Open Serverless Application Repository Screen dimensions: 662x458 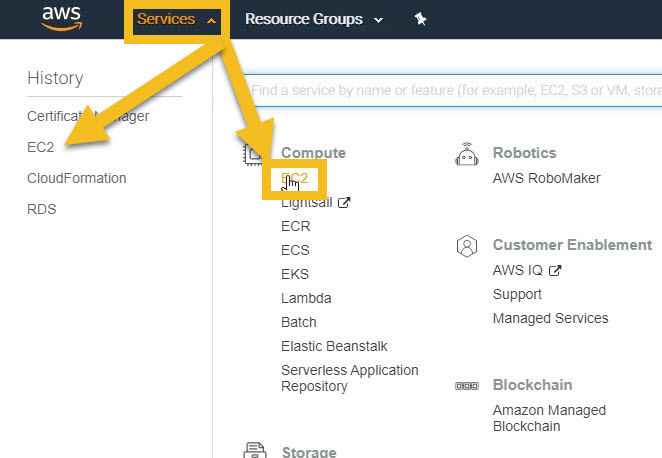(350, 378)
